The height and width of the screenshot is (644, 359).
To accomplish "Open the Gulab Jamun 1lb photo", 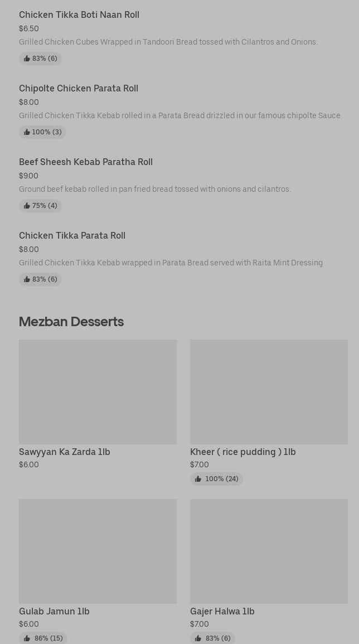I will (98, 551).
